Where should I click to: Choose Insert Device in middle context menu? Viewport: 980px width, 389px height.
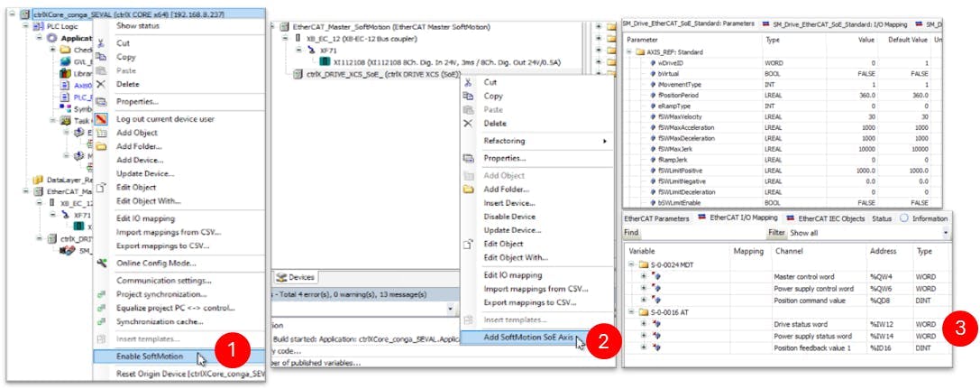point(509,203)
